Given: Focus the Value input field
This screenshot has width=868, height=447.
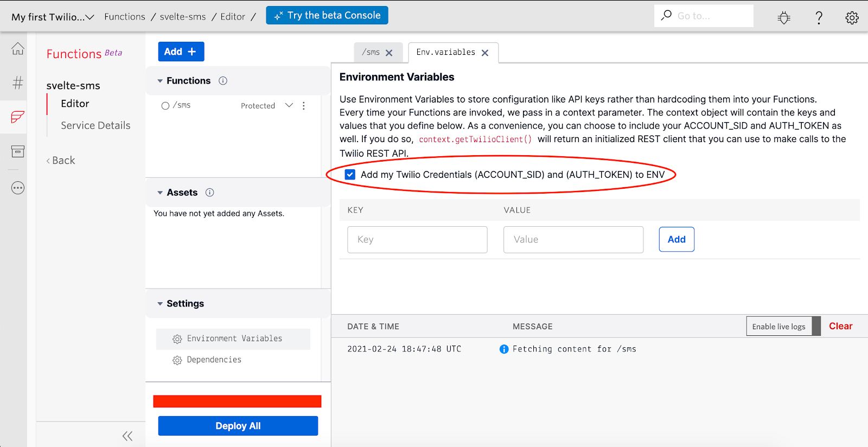Looking at the screenshot, I should (573, 240).
